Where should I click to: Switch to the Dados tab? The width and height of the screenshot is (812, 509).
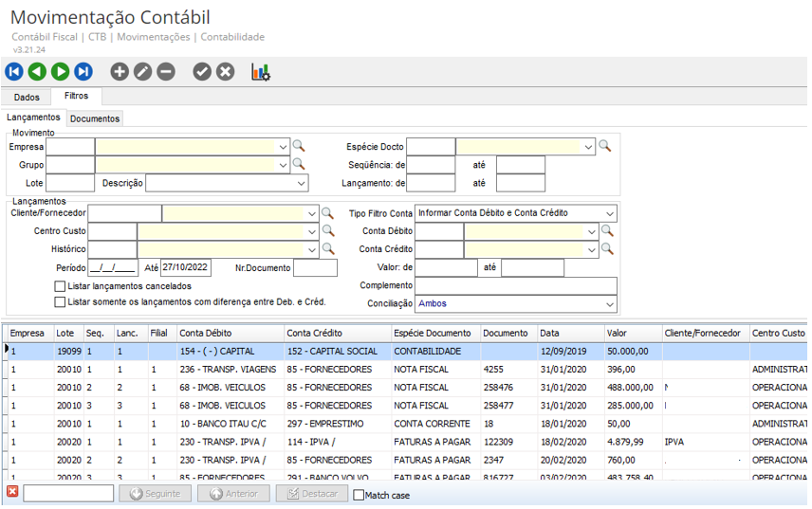[27, 97]
